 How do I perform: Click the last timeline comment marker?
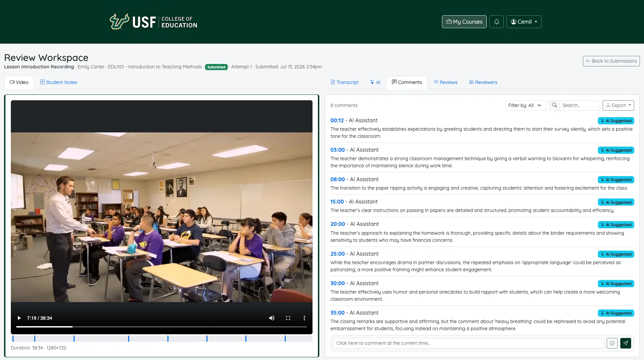(x=285, y=339)
